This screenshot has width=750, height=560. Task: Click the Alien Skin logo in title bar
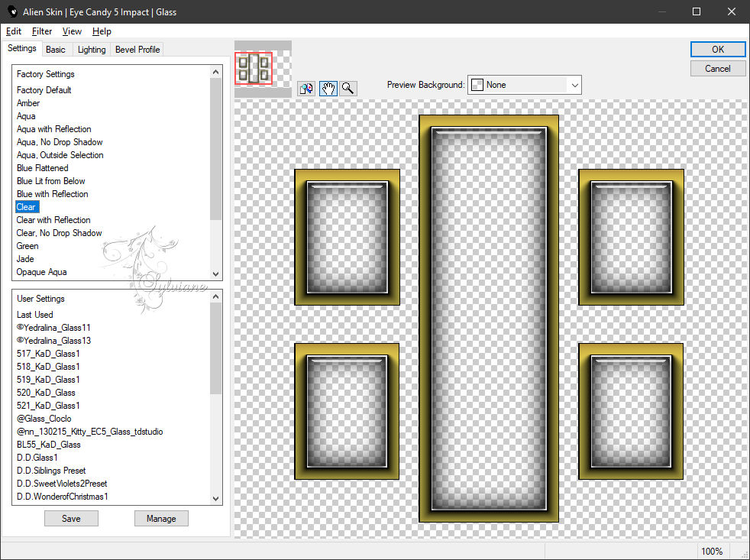point(12,11)
